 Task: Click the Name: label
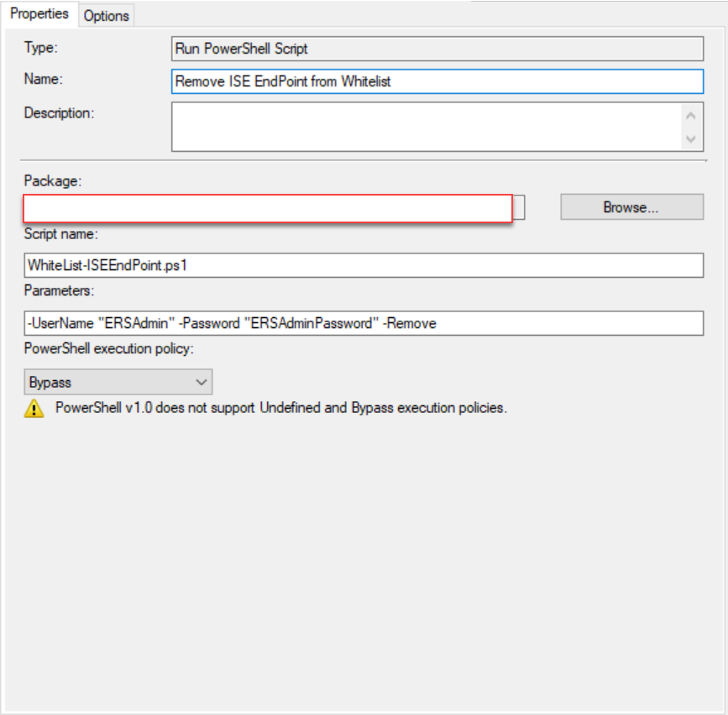[x=43, y=79]
